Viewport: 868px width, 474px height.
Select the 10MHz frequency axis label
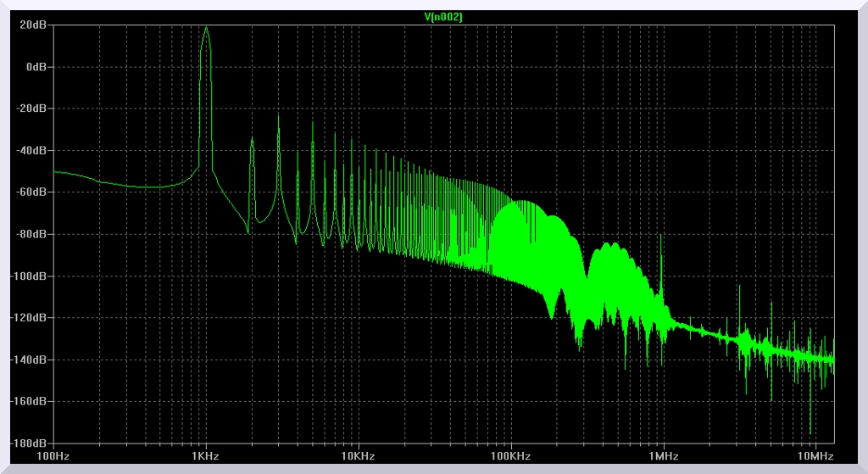coord(815,456)
